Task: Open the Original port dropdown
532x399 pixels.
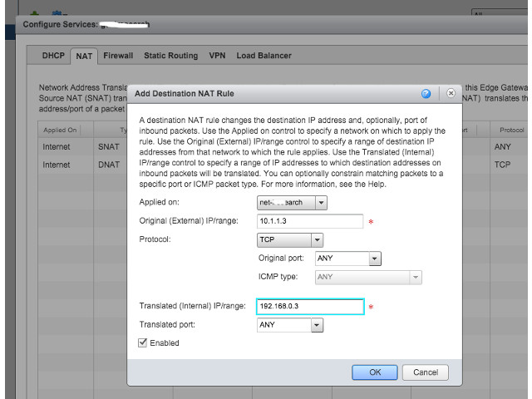Action: 374,259
